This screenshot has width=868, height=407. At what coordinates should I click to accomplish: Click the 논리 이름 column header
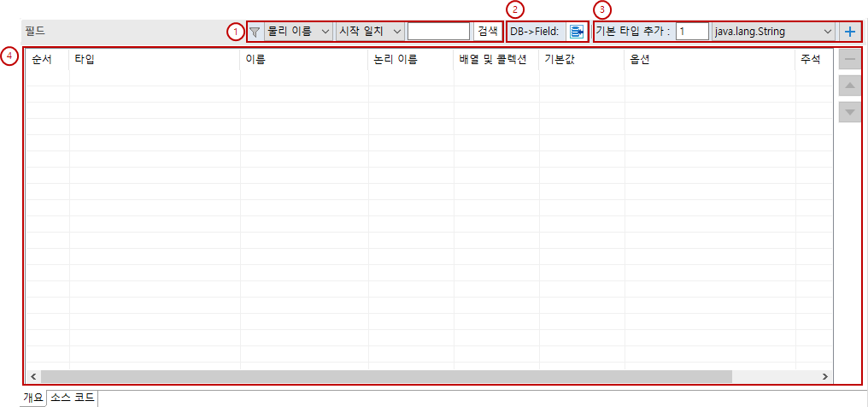(411, 60)
